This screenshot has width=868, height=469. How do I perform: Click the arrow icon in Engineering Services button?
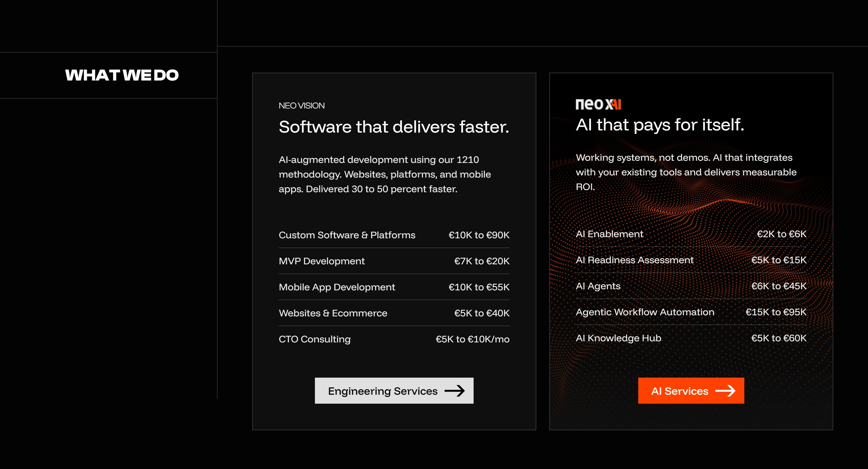coord(455,391)
